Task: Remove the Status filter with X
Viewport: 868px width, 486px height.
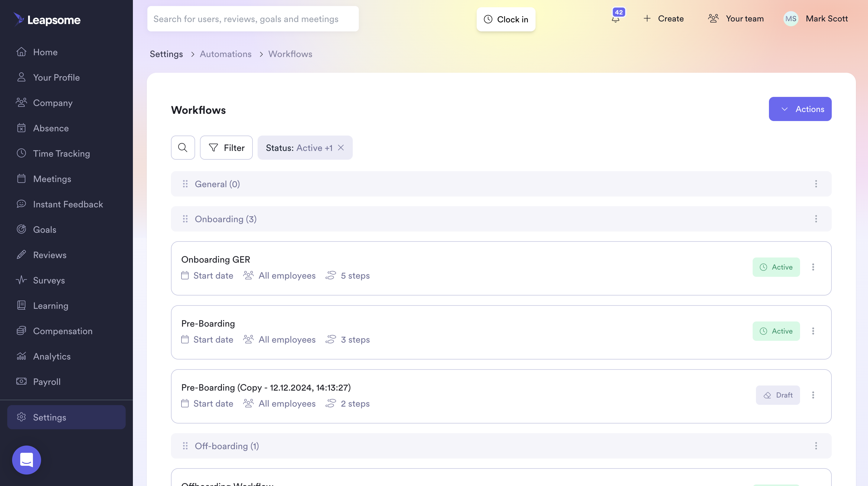Action: pyautogui.click(x=341, y=148)
